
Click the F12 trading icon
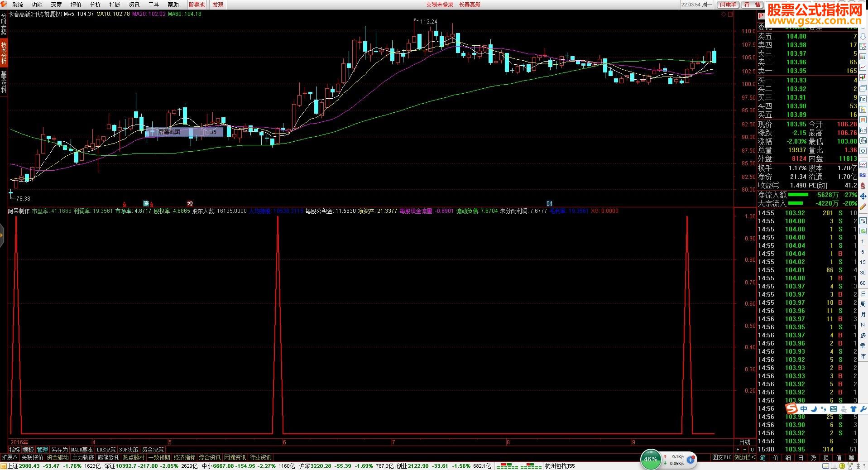[x=863, y=130]
